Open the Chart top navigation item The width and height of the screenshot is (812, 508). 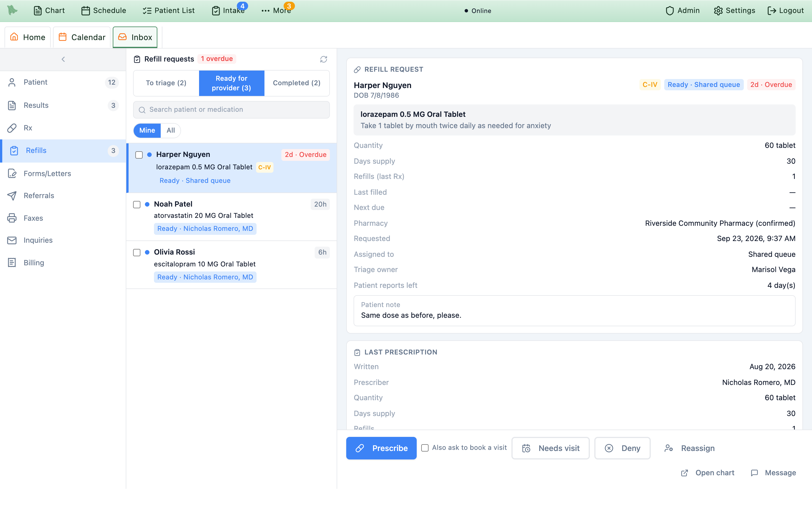tap(49, 10)
